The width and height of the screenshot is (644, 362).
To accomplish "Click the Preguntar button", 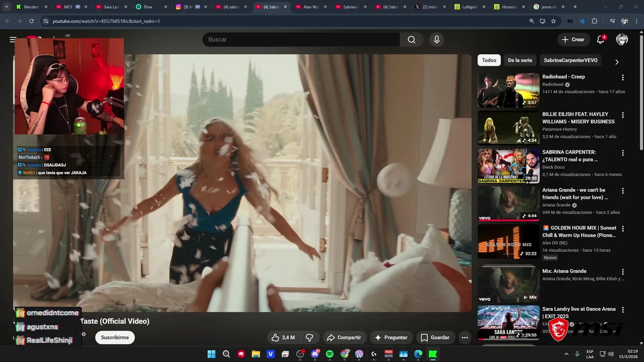I will click(391, 337).
